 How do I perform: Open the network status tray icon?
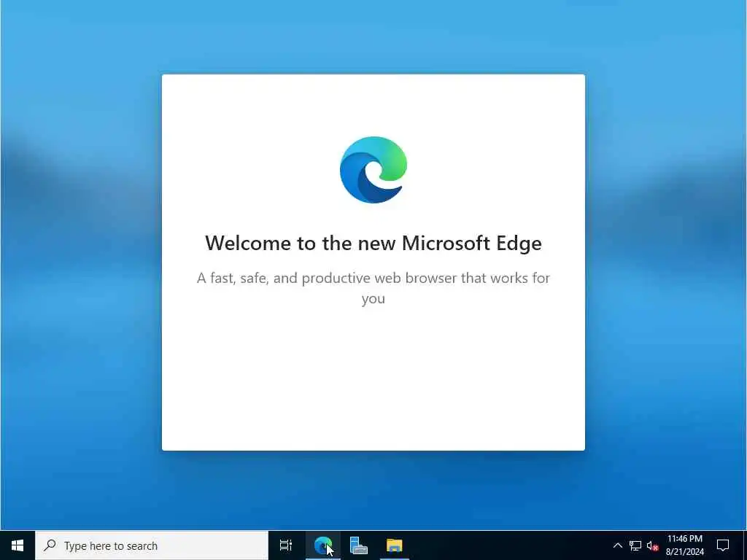point(635,545)
